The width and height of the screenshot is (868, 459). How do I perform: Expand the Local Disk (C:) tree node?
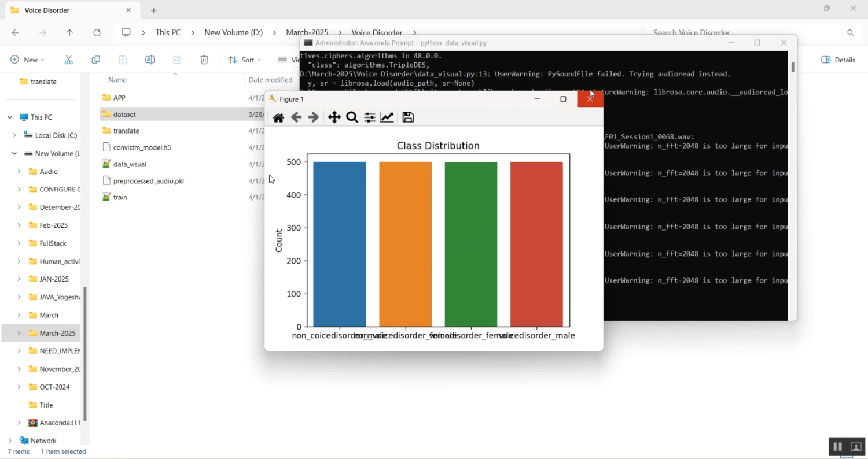click(x=14, y=135)
